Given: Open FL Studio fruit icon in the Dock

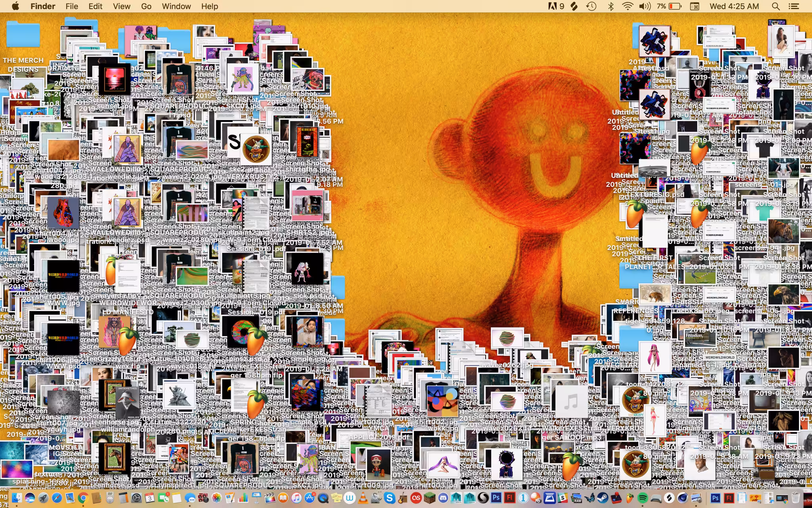Looking at the screenshot, I should [630, 498].
